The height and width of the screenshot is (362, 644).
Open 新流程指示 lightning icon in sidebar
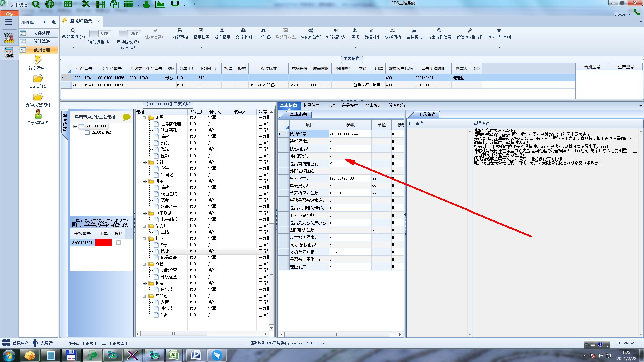point(38,60)
